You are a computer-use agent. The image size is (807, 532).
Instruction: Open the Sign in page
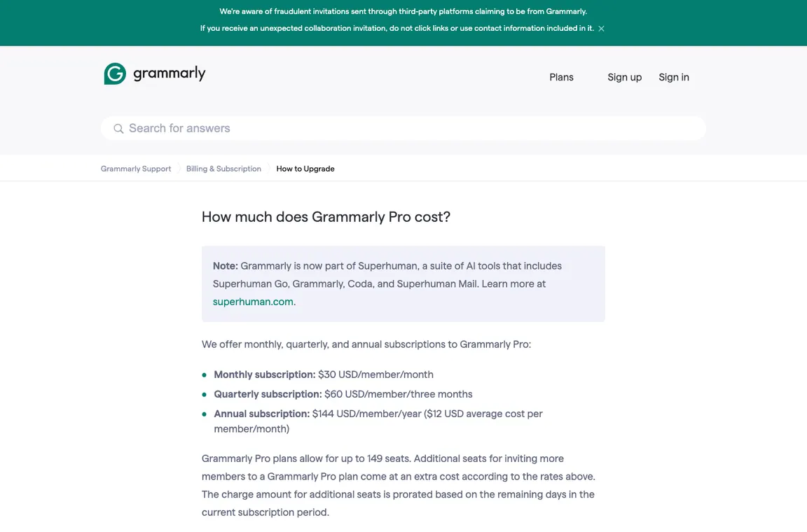pos(674,77)
